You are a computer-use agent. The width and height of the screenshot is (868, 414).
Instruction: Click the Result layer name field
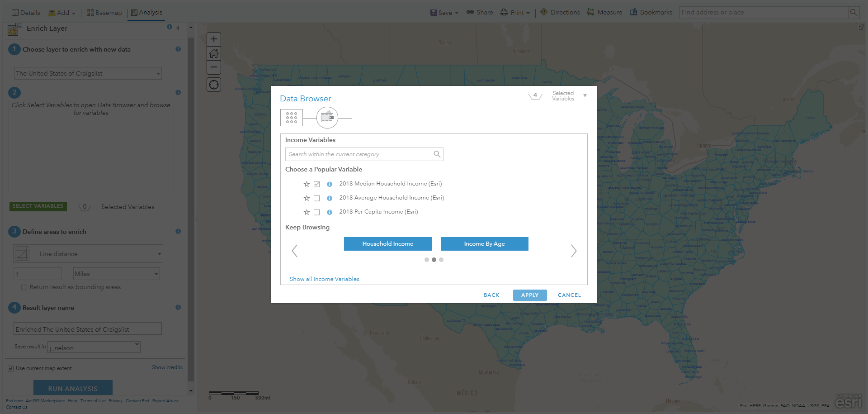(x=88, y=329)
